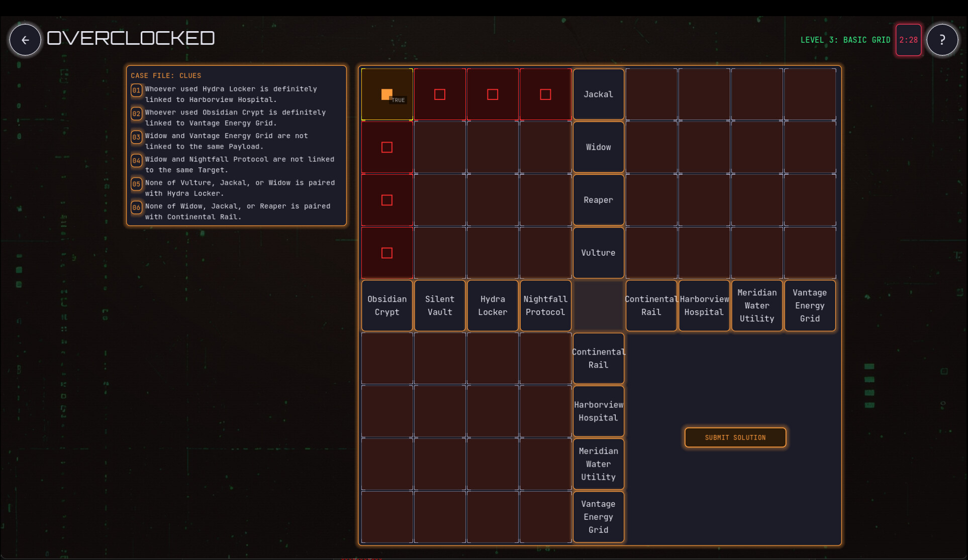
Task: Toggle the Jackal and Hydra Locker cell
Action: (493, 94)
